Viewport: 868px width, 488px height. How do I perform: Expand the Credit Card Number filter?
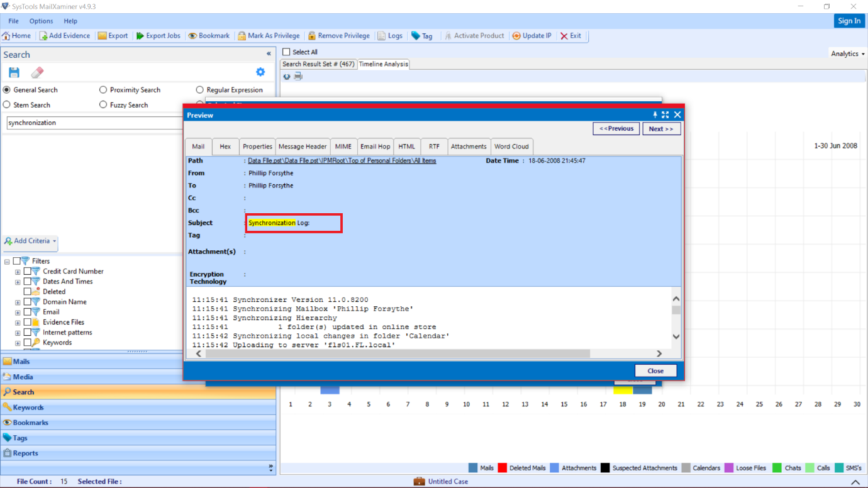[x=16, y=271]
